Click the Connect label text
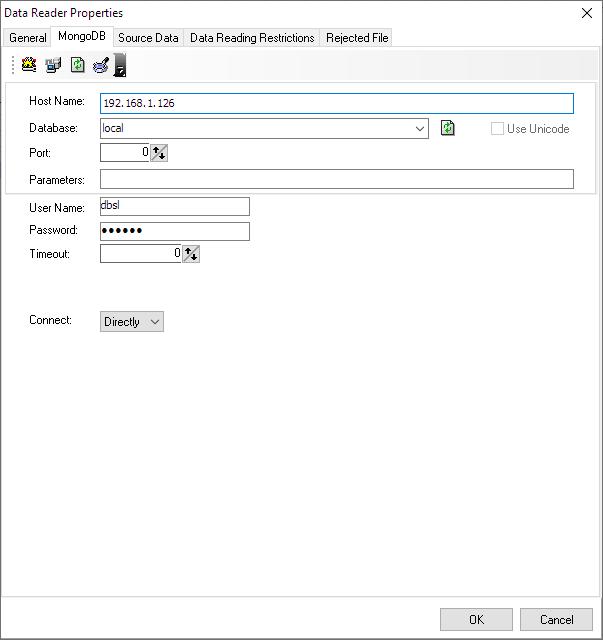603x640 pixels. (50, 320)
